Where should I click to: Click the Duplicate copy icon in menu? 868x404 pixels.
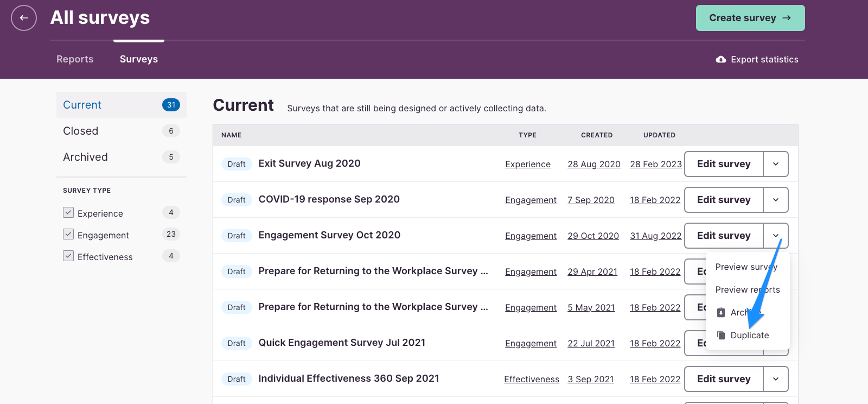[x=721, y=335]
